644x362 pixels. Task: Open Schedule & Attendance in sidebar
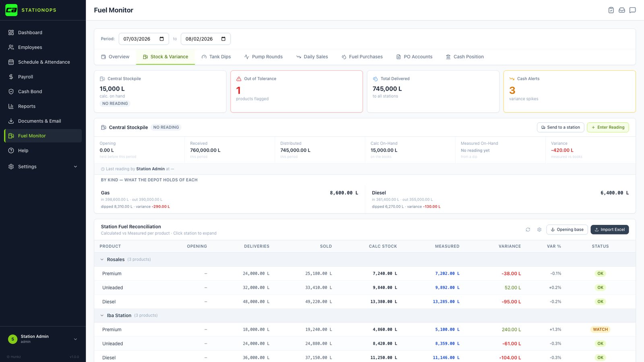pyautogui.click(x=43, y=62)
